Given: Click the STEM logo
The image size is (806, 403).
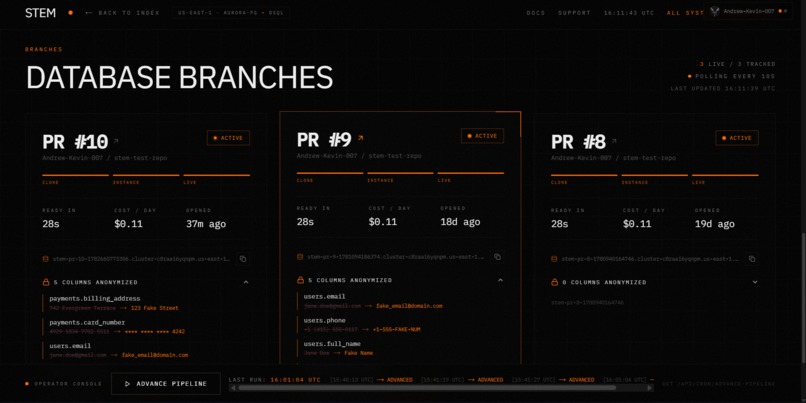Looking at the screenshot, I should click(x=40, y=13).
